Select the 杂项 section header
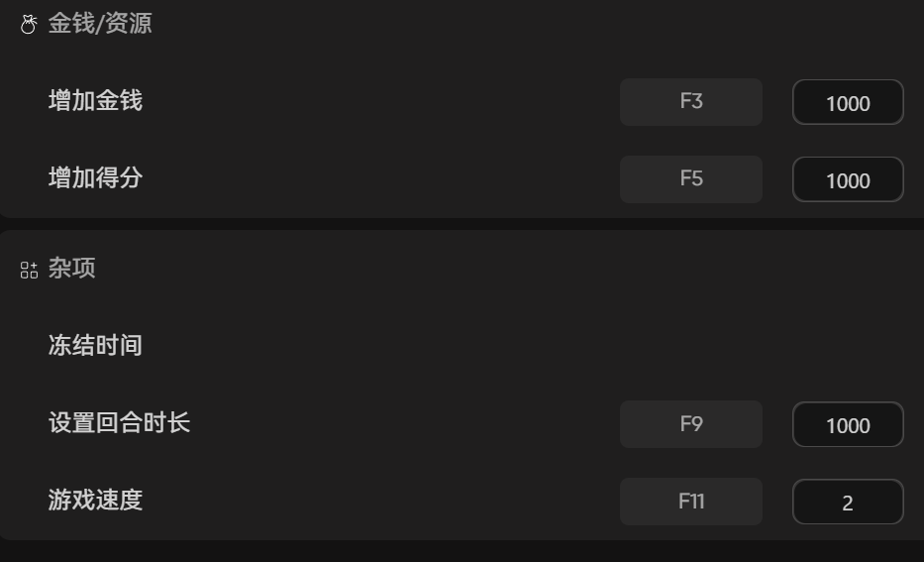 point(71,269)
